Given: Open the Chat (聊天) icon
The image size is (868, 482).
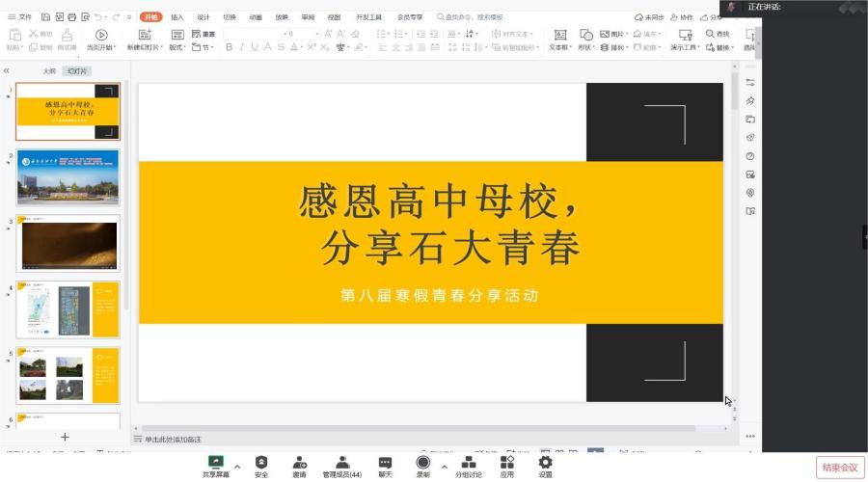Looking at the screenshot, I should pyautogui.click(x=385, y=464).
